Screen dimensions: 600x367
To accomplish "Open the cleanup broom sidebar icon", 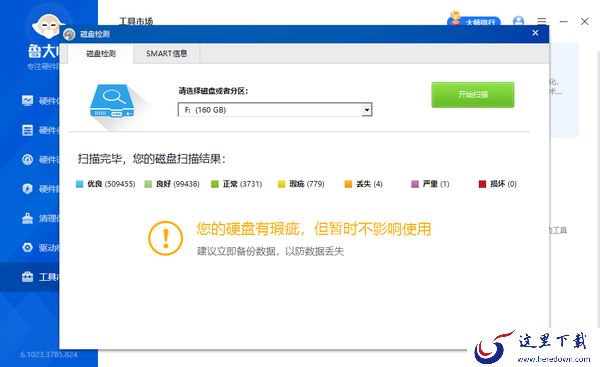I will click(27, 218).
